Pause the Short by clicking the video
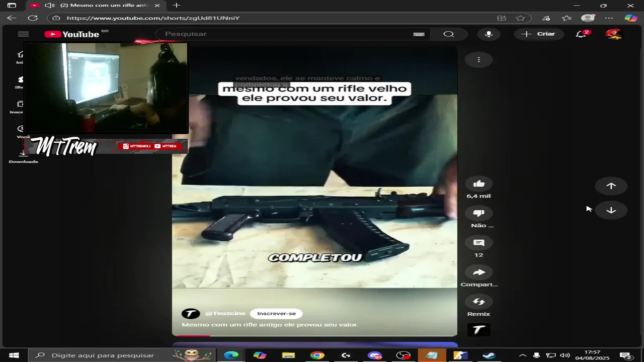 [x=314, y=191]
